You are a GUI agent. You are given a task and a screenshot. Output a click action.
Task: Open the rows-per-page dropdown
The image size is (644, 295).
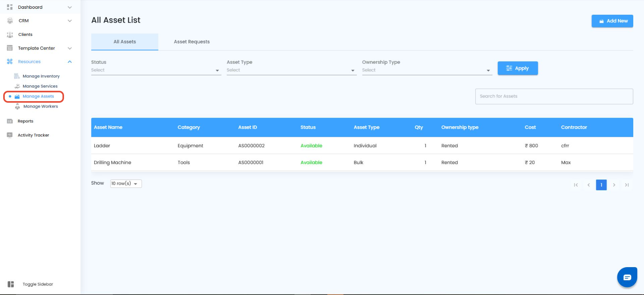(126, 184)
